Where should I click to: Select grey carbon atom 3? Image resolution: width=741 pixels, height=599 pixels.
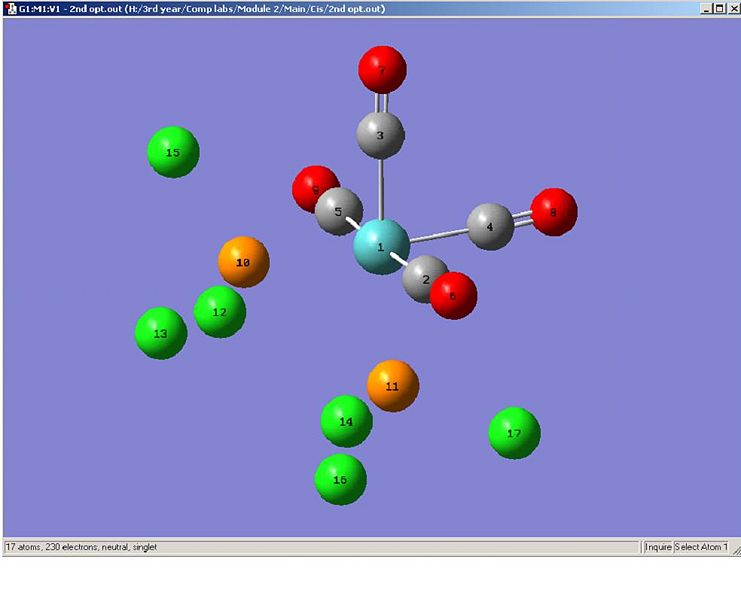pos(380,135)
